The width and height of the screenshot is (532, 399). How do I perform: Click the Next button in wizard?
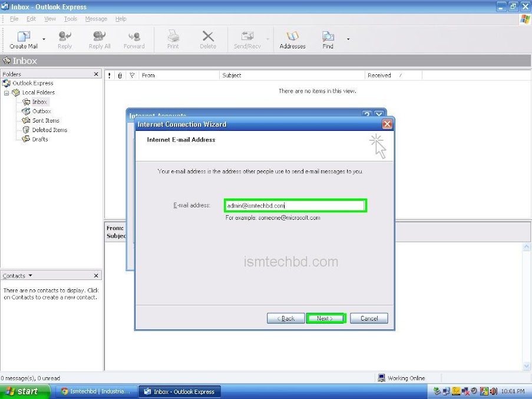pyautogui.click(x=326, y=318)
